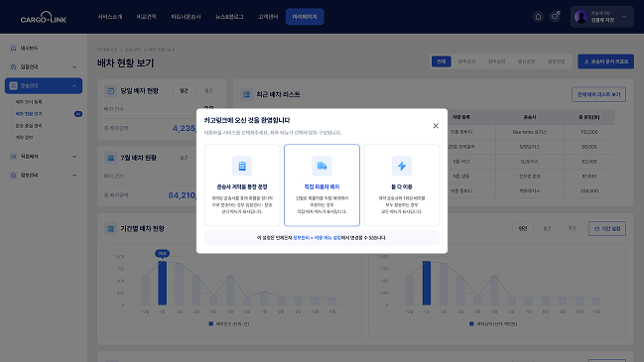Open the outlined period setting calendar button
The image size is (644, 362).
pos(607,229)
